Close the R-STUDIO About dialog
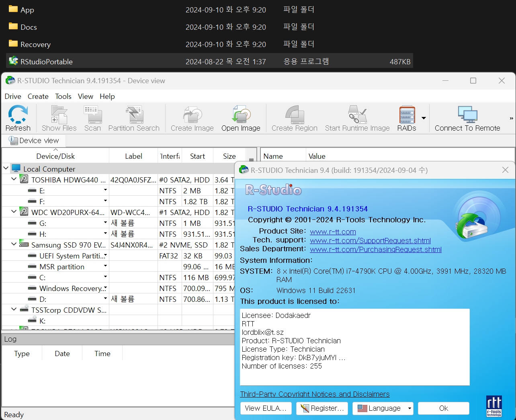516x420 pixels. coord(505,170)
